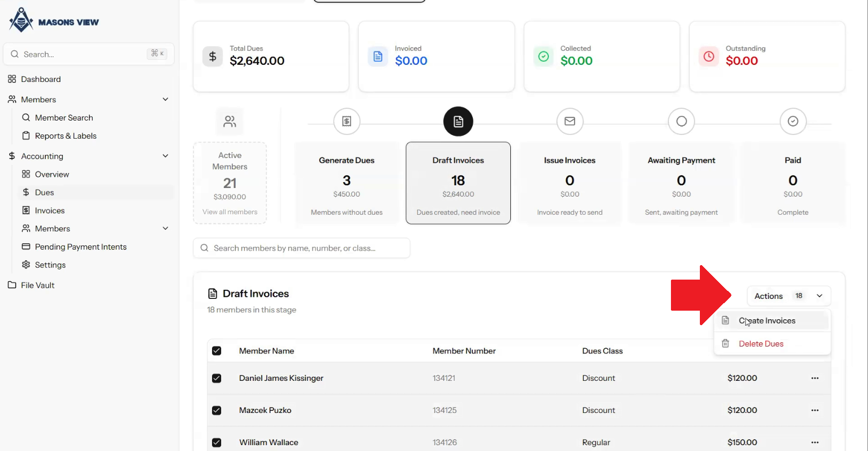Image resolution: width=868 pixels, height=451 pixels.
Task: Choose Create Invoices from Actions menu
Action: [x=767, y=321]
